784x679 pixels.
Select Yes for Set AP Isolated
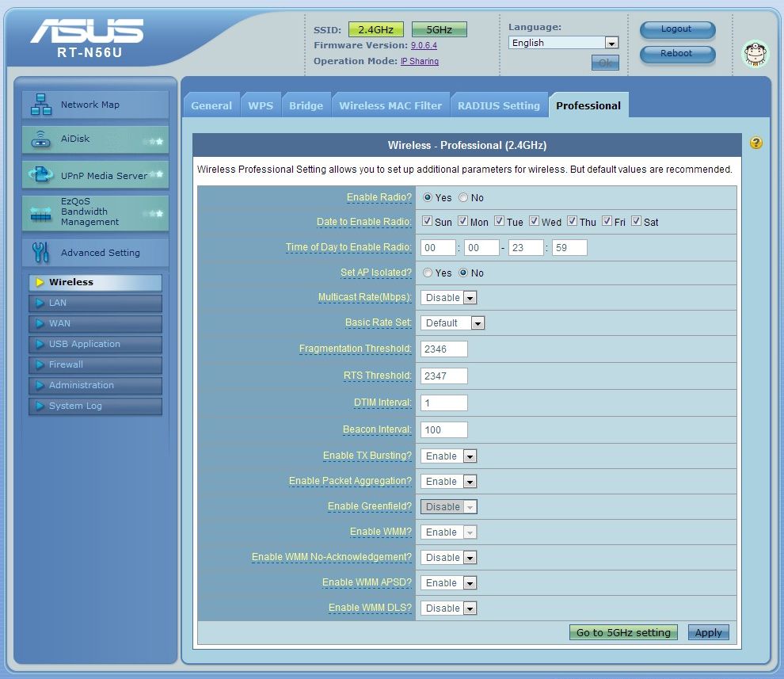[428, 273]
